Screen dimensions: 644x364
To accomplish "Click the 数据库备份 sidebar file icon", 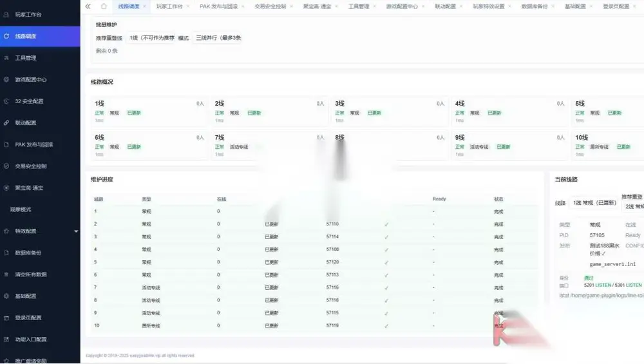I will (x=6, y=253).
